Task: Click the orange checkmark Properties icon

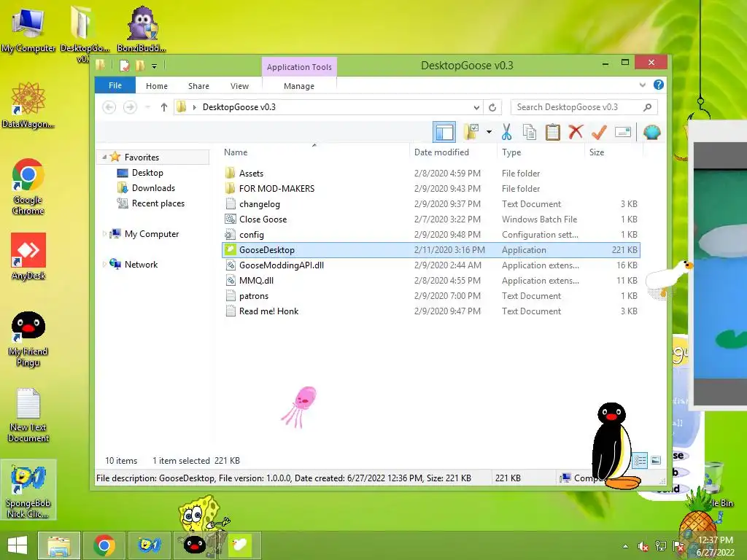Action: (x=599, y=132)
